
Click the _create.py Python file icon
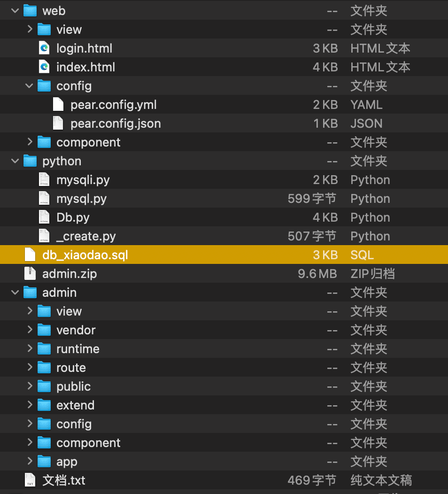click(x=44, y=236)
